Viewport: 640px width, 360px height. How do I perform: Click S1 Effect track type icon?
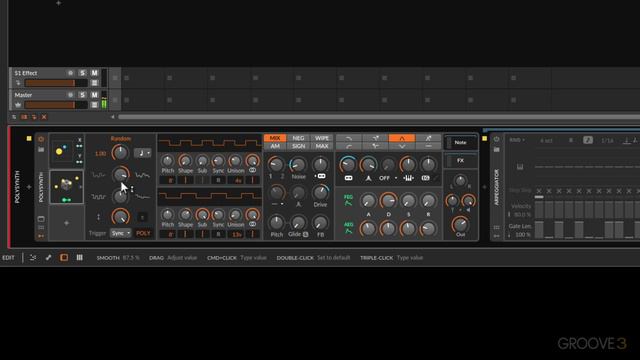coord(18,83)
